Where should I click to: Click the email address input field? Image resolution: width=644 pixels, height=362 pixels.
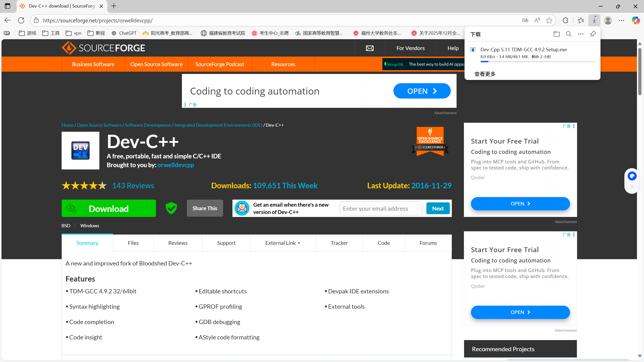point(381,208)
